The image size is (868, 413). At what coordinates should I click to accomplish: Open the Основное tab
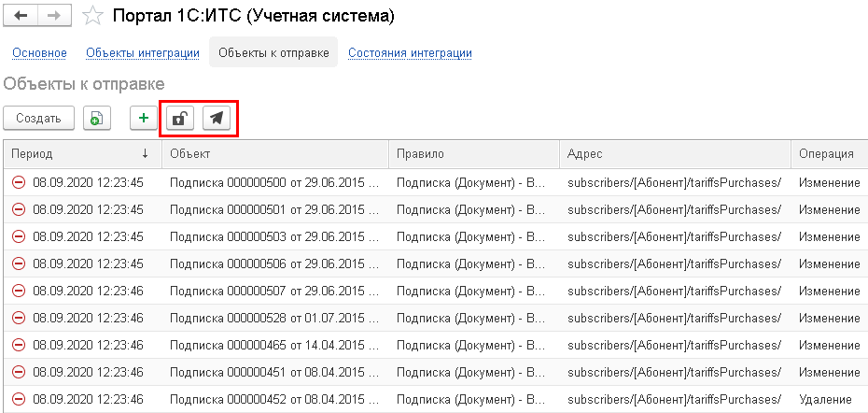40,53
